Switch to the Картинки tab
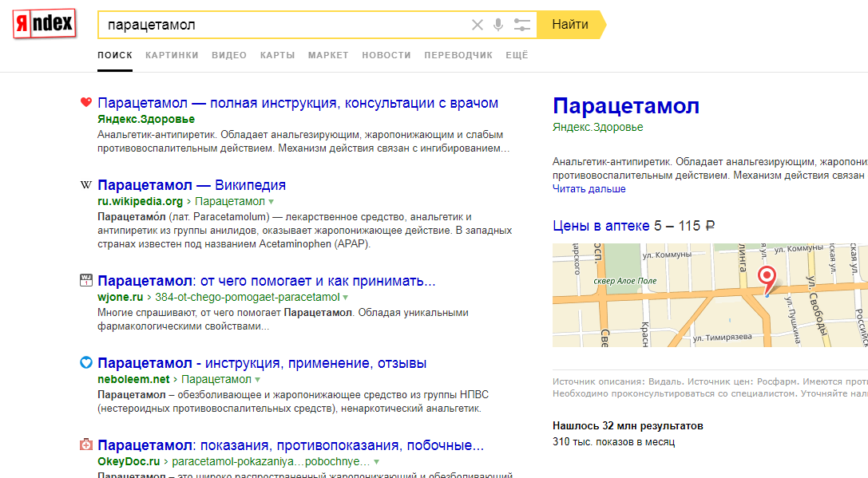Viewport: 868px width, 478px height. coord(172,55)
